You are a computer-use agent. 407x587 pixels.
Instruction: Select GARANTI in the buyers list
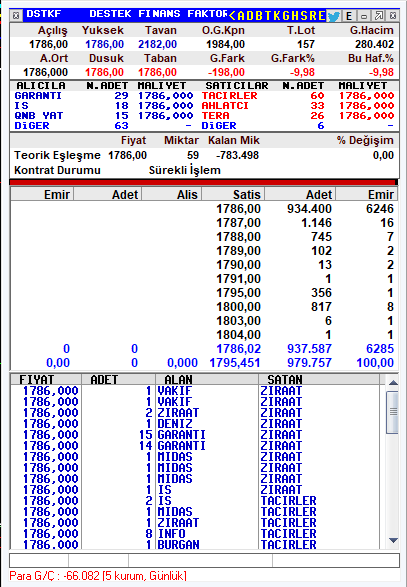pos(38,96)
